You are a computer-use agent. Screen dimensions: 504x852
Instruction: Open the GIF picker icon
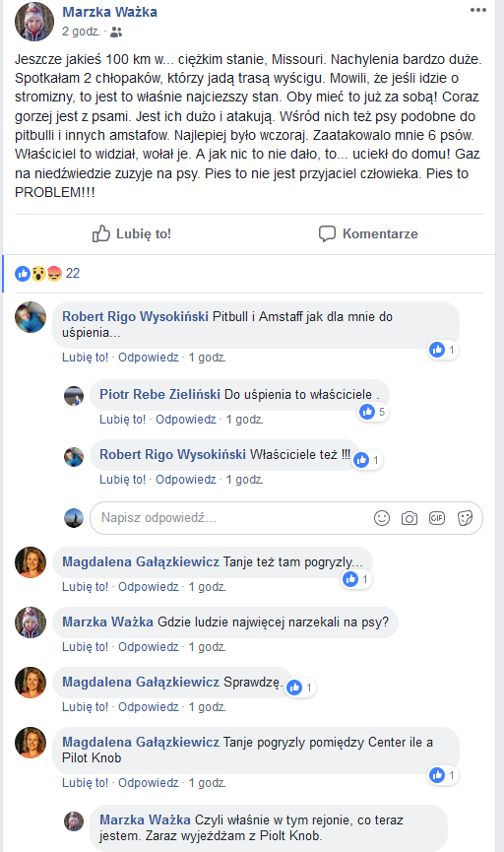437,518
